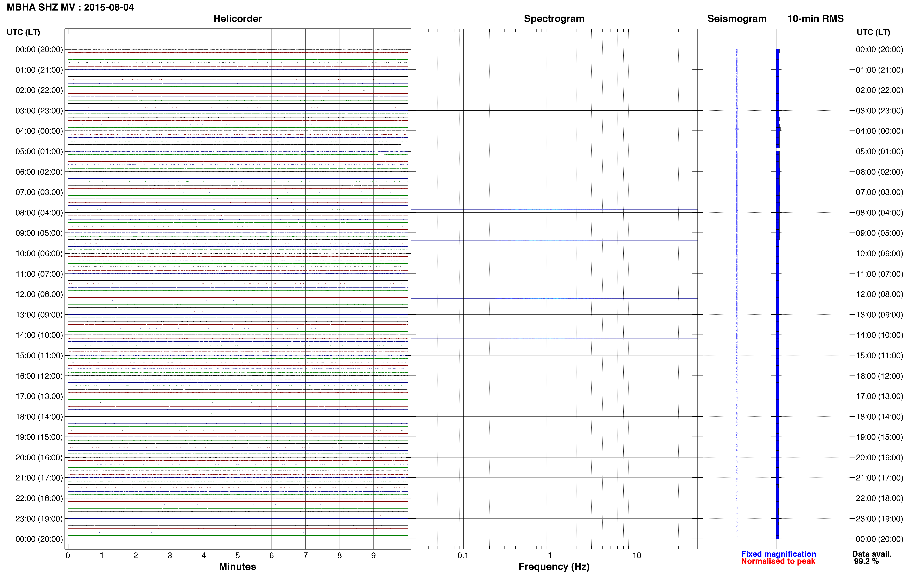
Task: Click the 'Minutes' axis label
Action: click(238, 566)
